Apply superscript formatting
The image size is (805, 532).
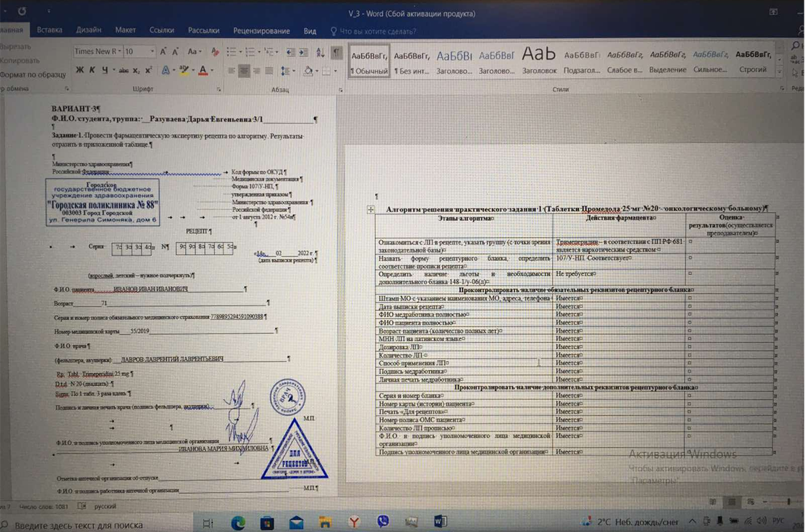click(x=149, y=70)
